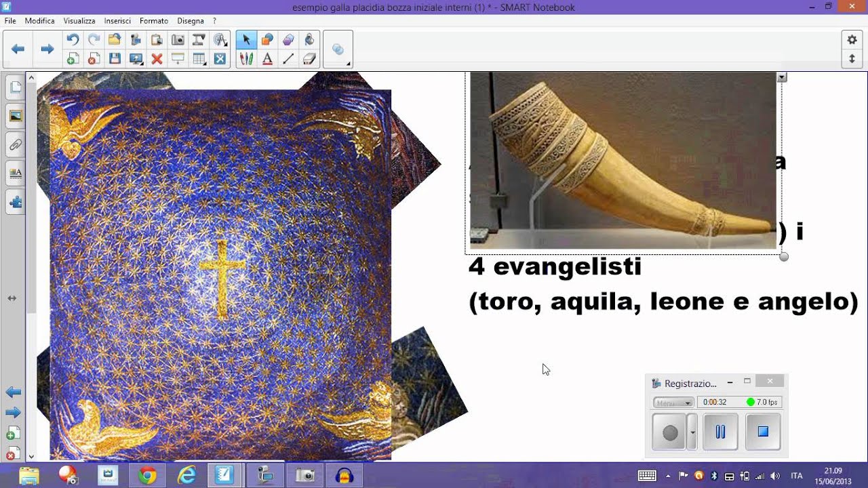Open the Modifica menu
This screenshot has height=488, width=868.
(x=39, y=21)
